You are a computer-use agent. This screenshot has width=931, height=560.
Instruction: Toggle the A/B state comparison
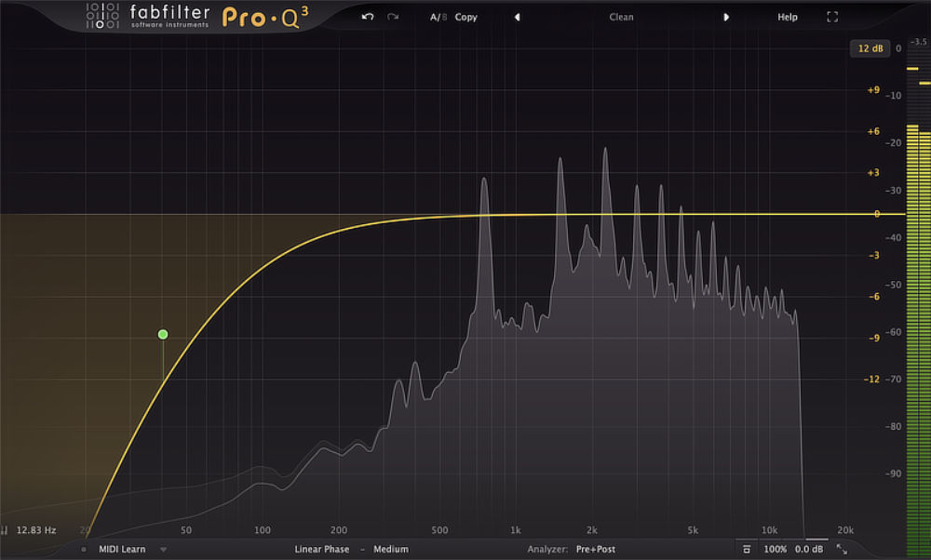point(439,17)
